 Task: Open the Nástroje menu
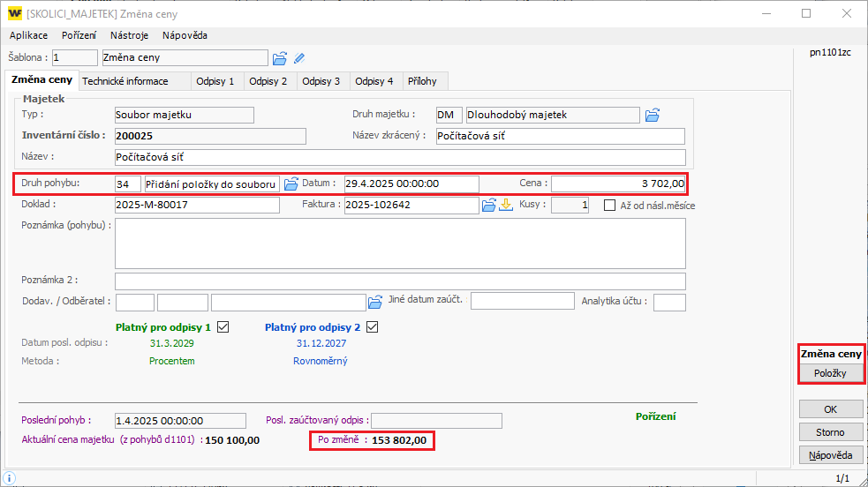pos(130,35)
